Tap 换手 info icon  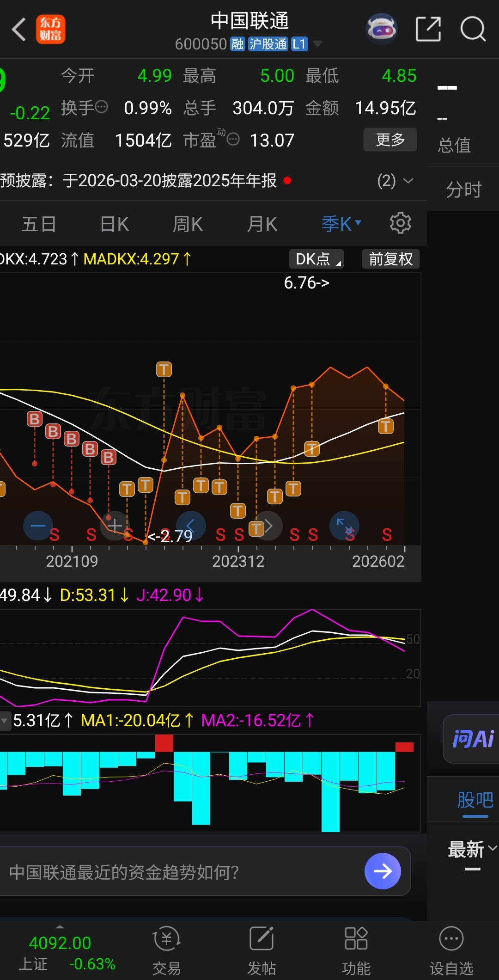click(x=102, y=107)
